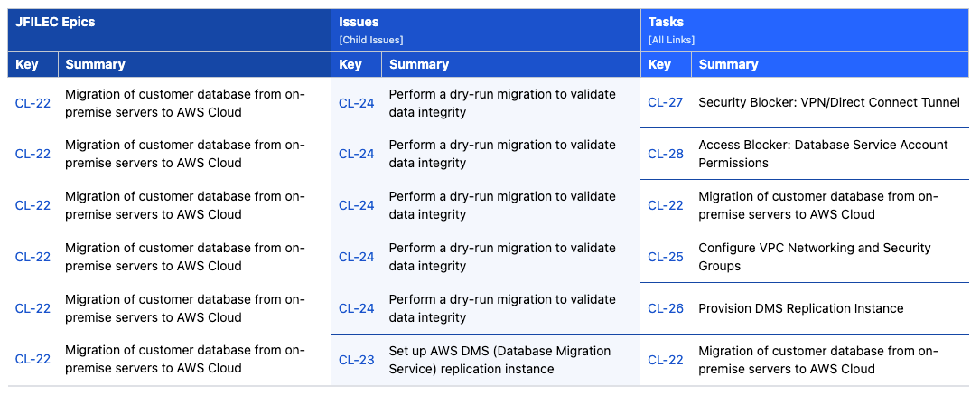
Task: Sort by Key column in Tasks section
Action: [659, 64]
